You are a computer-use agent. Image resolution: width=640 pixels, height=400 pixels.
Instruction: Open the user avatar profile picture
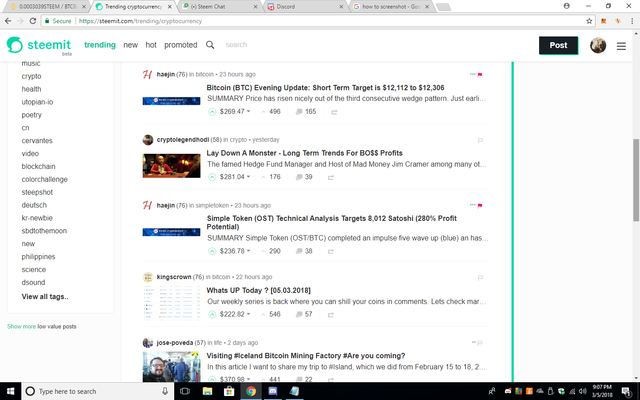point(598,45)
